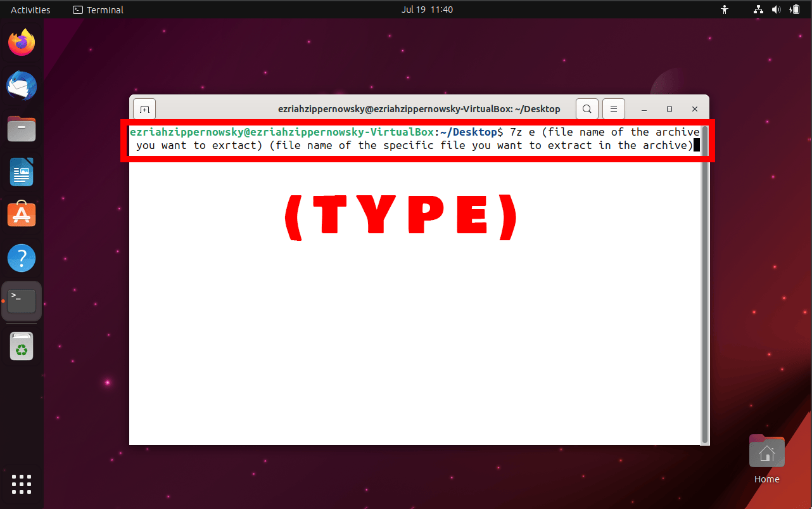Image resolution: width=812 pixels, height=509 pixels.
Task: Open the terminal hamburger menu
Action: [613, 108]
